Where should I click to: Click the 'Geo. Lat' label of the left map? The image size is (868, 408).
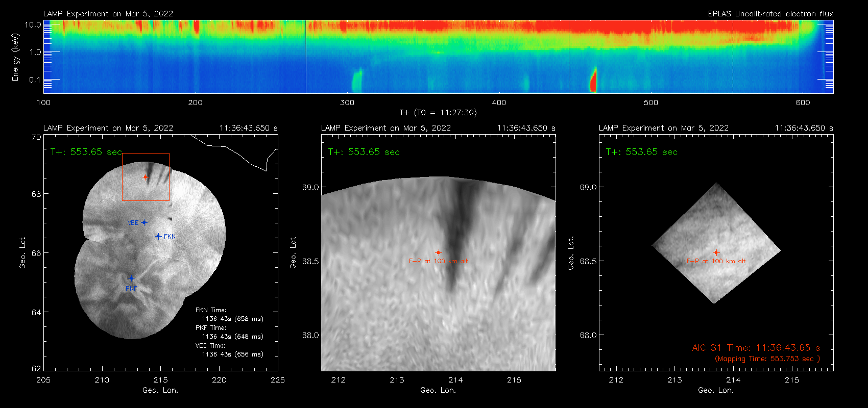click(22, 253)
